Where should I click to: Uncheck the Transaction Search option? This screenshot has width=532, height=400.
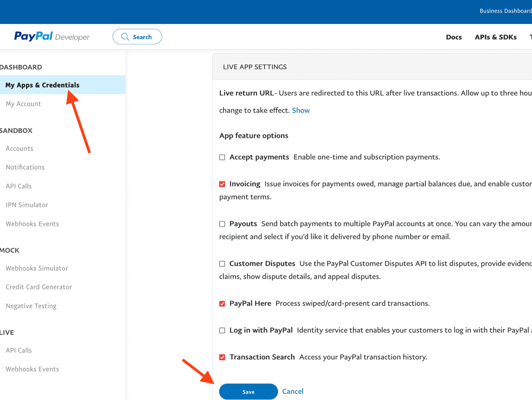tap(222, 357)
